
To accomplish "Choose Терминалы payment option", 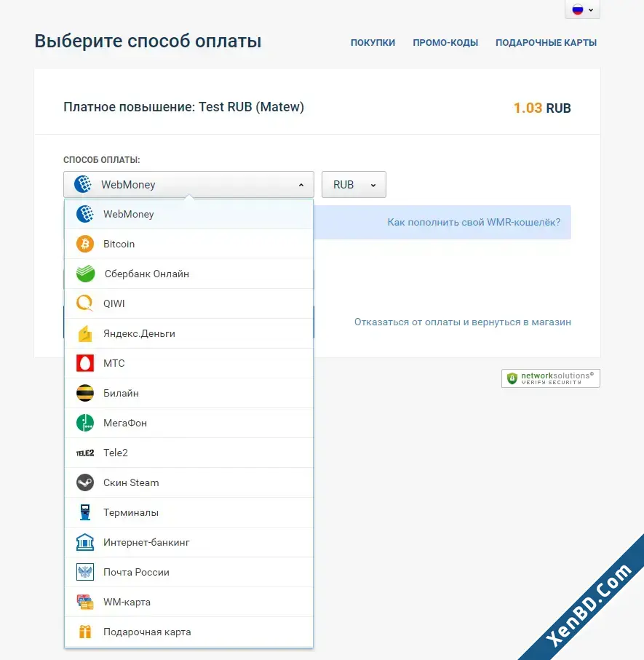I will point(188,512).
